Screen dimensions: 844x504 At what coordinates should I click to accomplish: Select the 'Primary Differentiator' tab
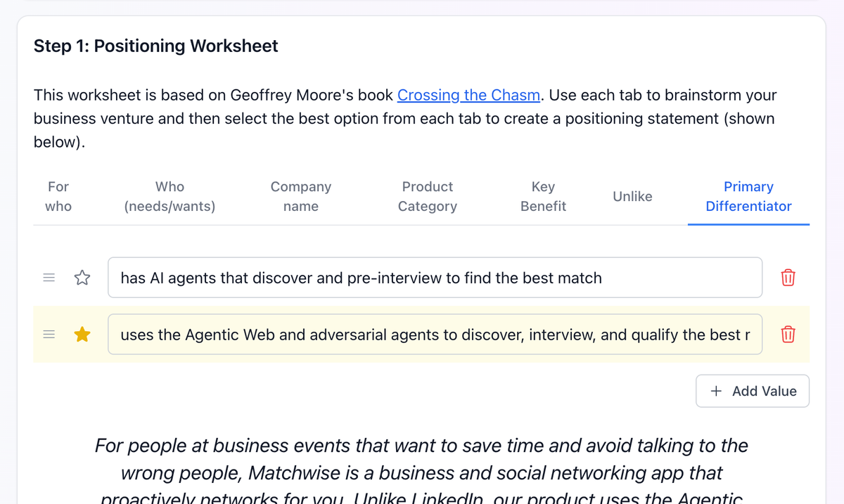[748, 196]
